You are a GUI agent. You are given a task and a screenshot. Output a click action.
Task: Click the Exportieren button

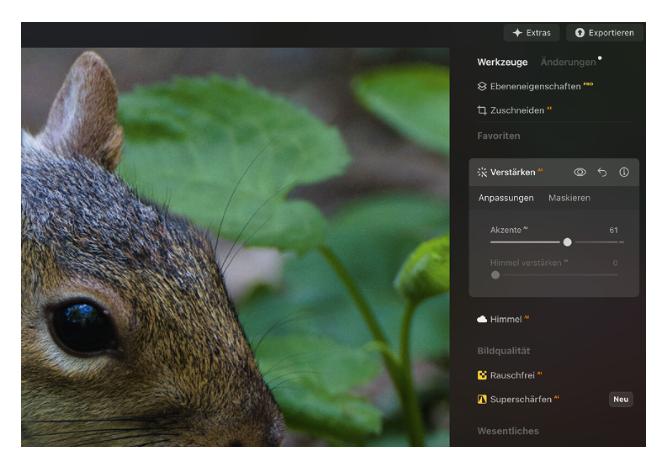(604, 33)
